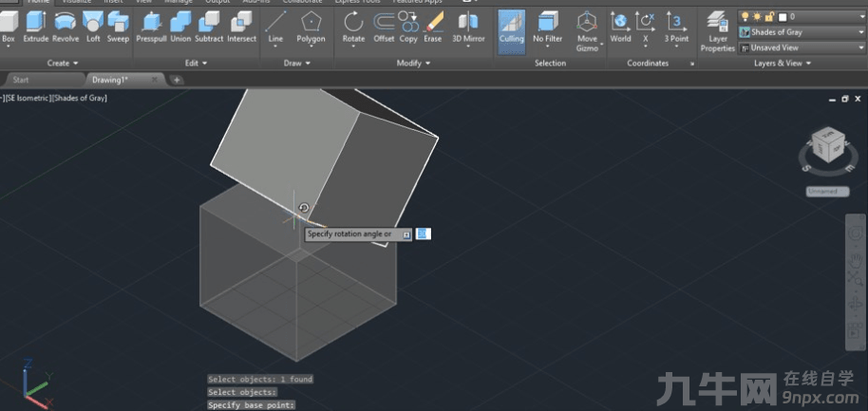Screen dimensions: 868x411
Task: Open arrow under No Filter button
Action: pos(547,47)
